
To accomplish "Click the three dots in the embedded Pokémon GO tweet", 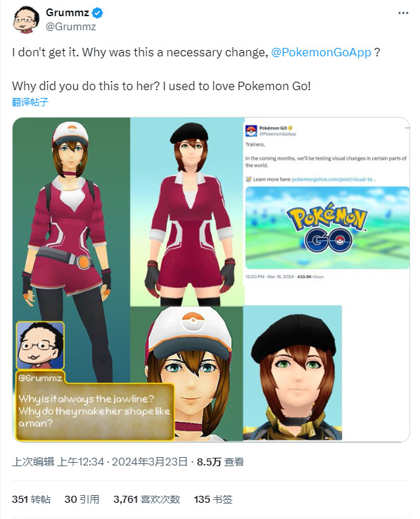I will click(407, 127).
